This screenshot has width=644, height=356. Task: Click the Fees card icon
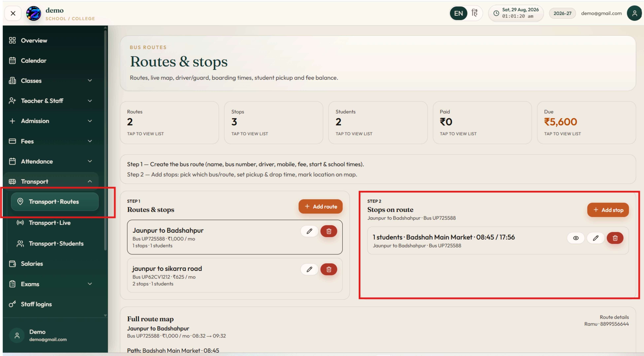coord(12,141)
